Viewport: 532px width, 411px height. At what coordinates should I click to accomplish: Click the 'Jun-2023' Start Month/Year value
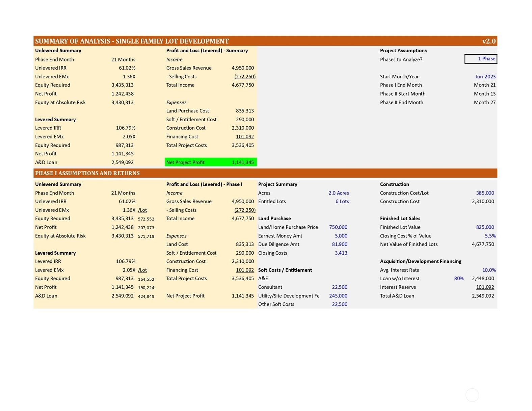click(485, 77)
